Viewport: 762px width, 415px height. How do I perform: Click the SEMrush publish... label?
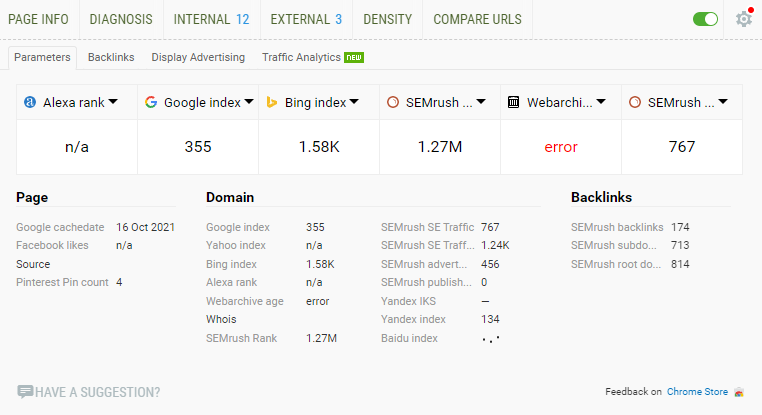pos(426,282)
